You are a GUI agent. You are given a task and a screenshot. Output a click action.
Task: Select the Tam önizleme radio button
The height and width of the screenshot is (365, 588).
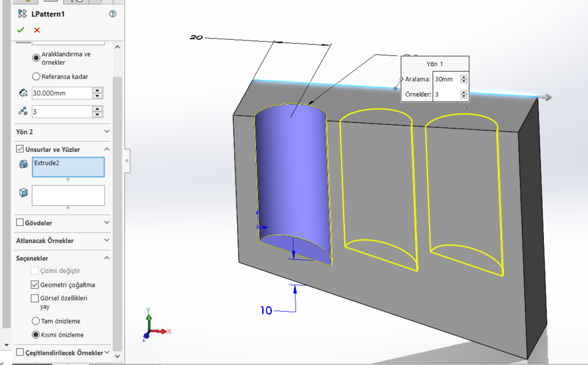coord(36,320)
